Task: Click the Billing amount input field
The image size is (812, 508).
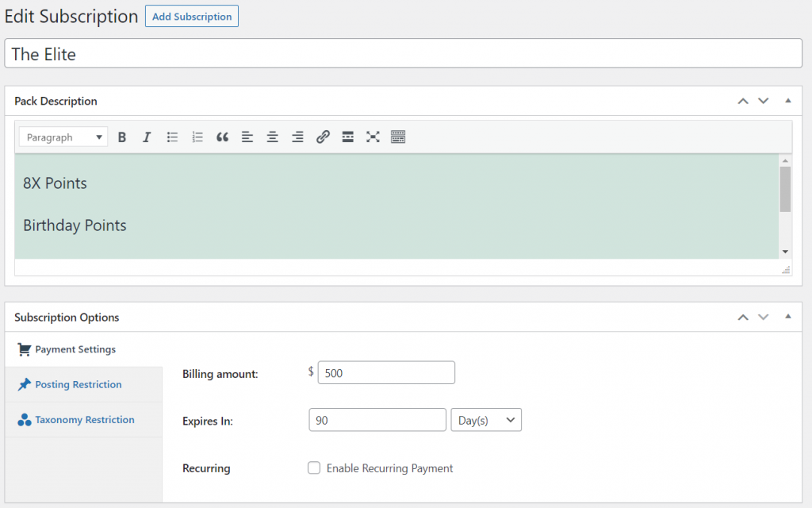Action: point(386,373)
